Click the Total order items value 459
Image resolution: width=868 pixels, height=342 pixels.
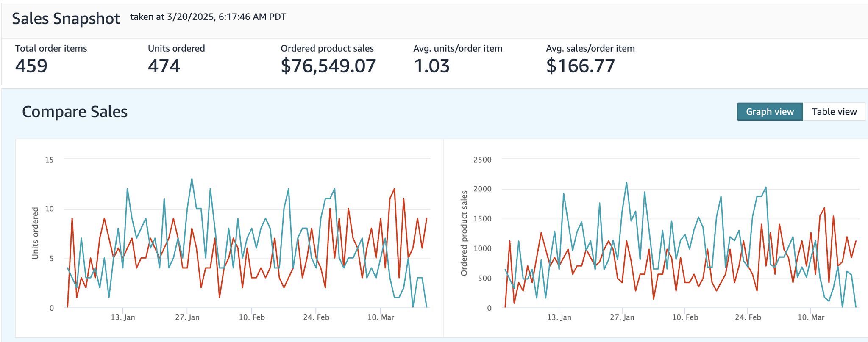point(31,66)
